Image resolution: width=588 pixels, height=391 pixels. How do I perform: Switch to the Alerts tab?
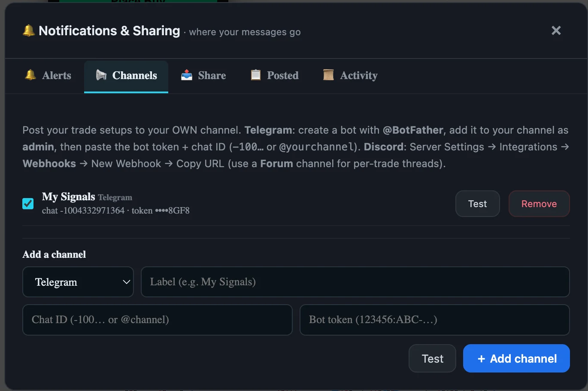(x=48, y=76)
